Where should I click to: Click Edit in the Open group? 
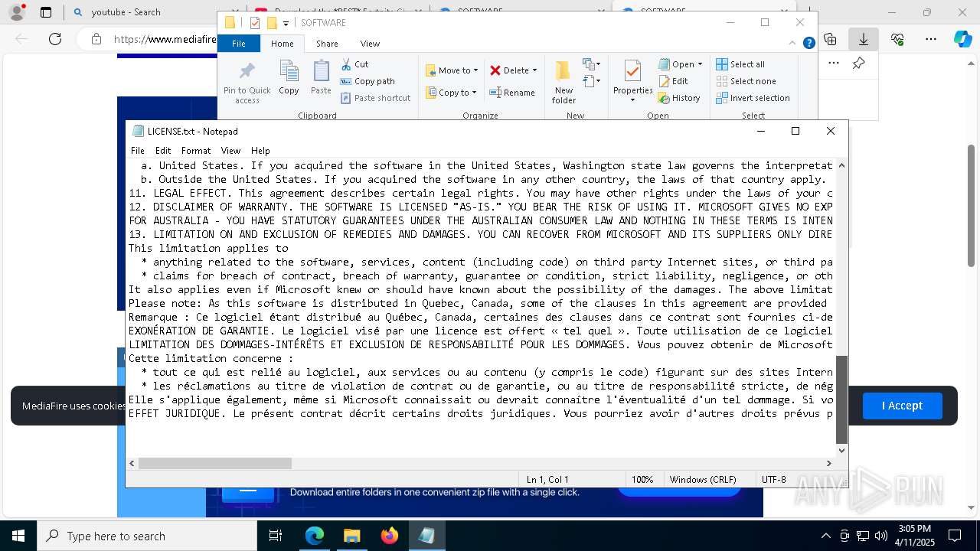pyautogui.click(x=673, y=81)
